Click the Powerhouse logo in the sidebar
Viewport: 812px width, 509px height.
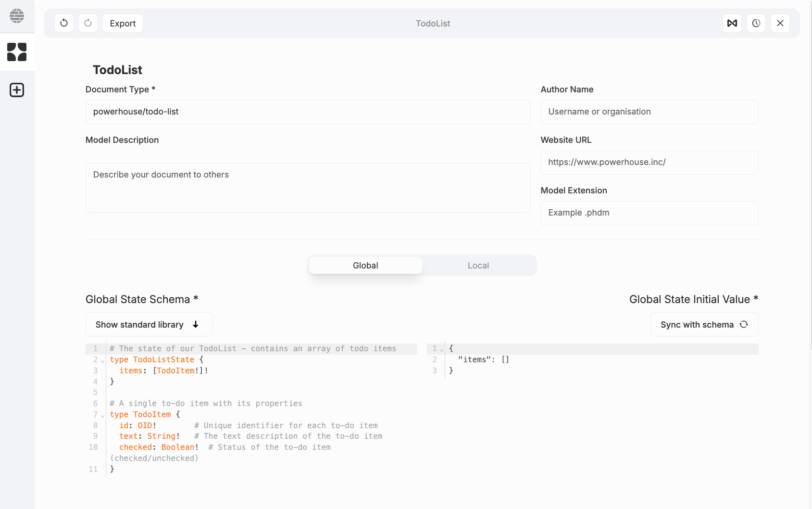(x=17, y=16)
